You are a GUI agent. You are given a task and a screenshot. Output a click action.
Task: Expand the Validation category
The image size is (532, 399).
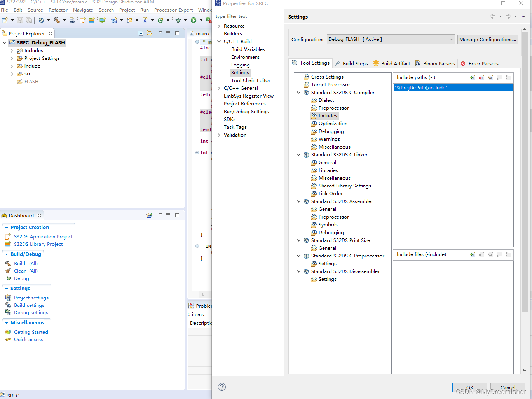(x=219, y=135)
